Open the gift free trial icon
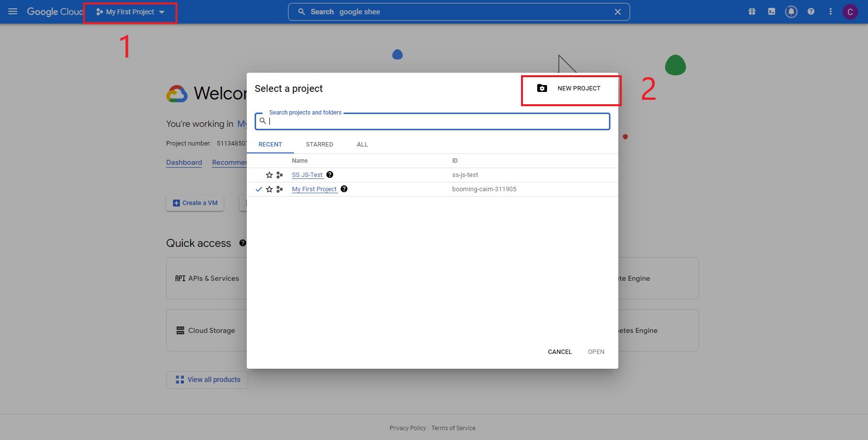868x440 pixels. point(752,11)
